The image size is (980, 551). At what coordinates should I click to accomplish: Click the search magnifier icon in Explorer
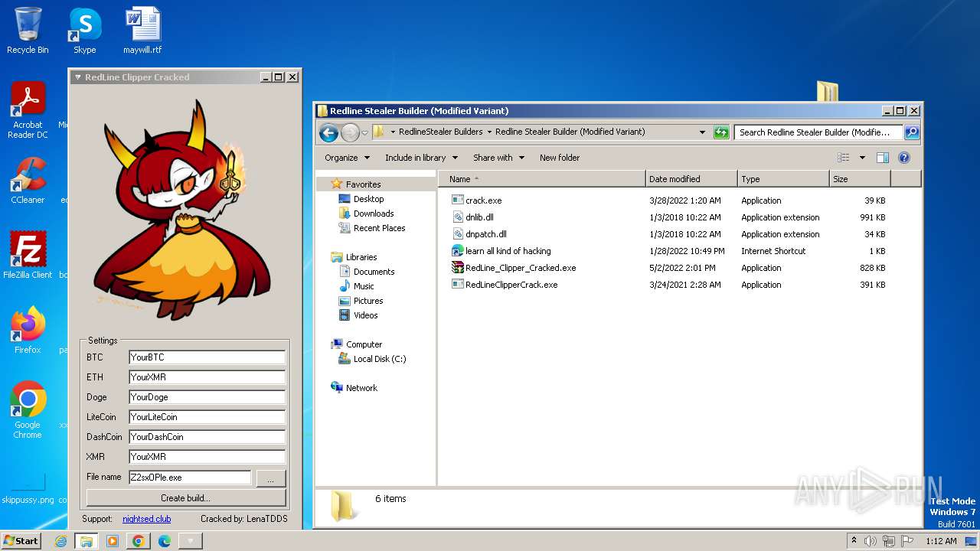(911, 132)
